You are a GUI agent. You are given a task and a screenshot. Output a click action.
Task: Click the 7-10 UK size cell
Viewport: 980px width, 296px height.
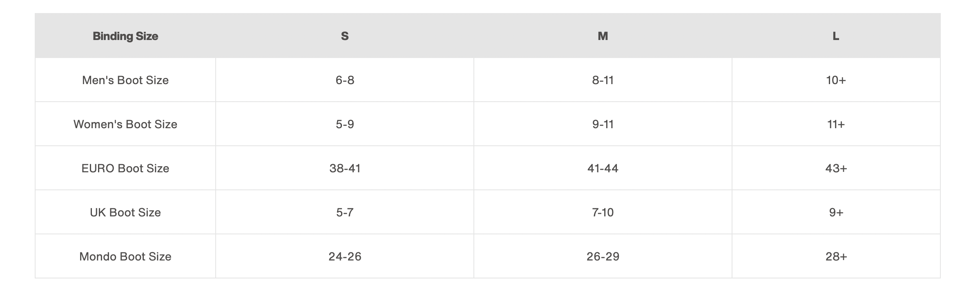tap(603, 212)
